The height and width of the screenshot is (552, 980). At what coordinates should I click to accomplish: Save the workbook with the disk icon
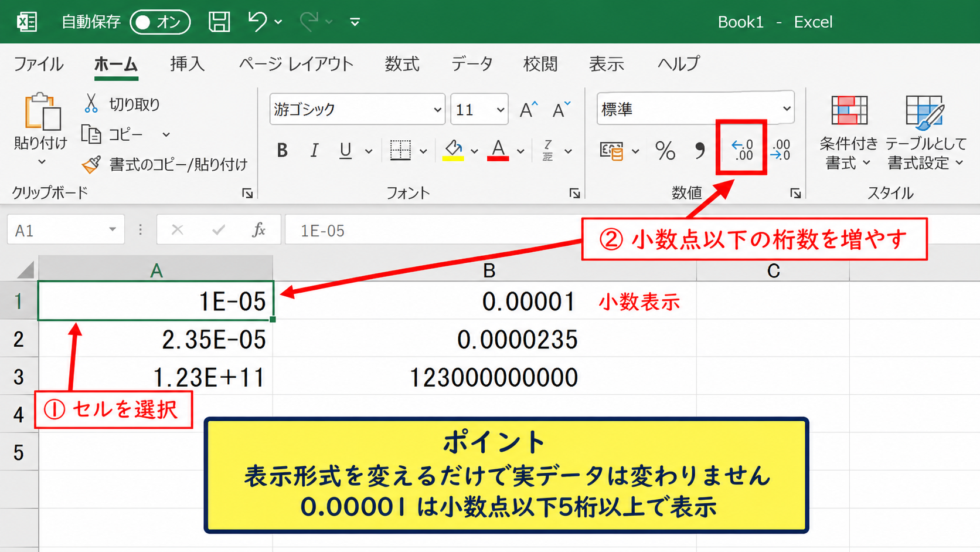click(x=219, y=22)
